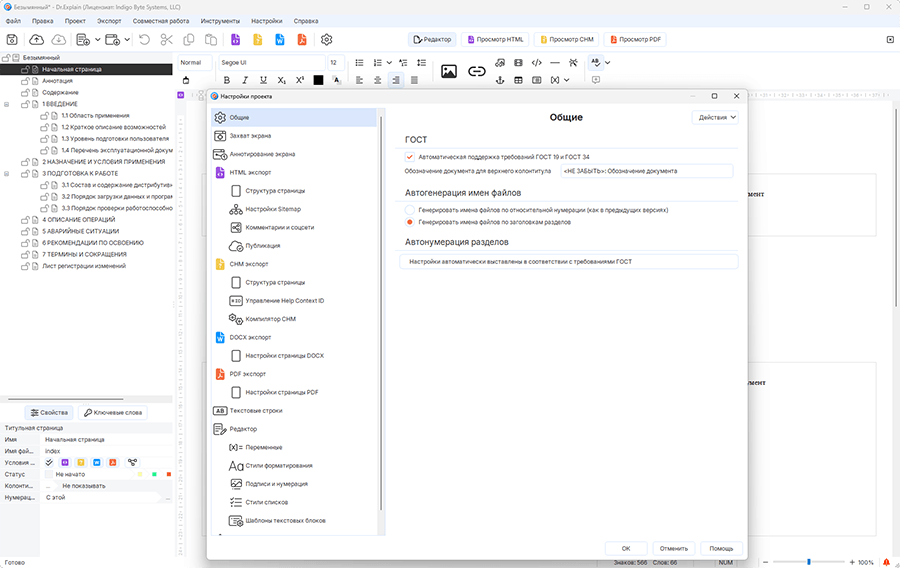
Task: Click the black text color swatch
Action: tap(318, 80)
